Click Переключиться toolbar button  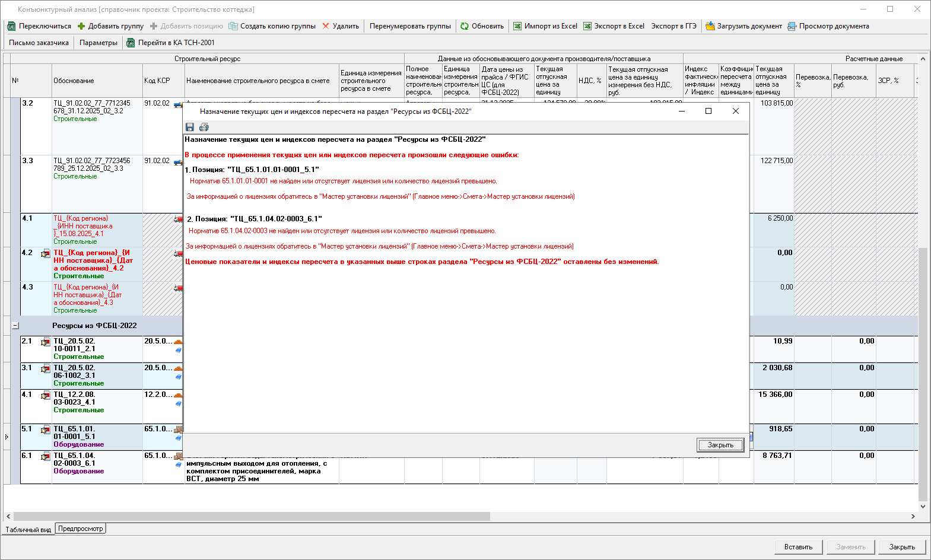[39, 26]
